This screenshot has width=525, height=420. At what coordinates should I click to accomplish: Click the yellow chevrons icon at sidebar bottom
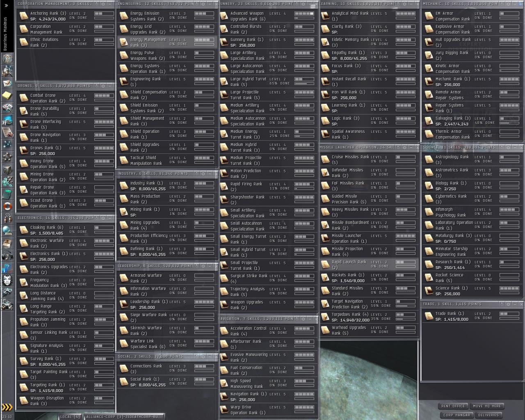[7, 407]
